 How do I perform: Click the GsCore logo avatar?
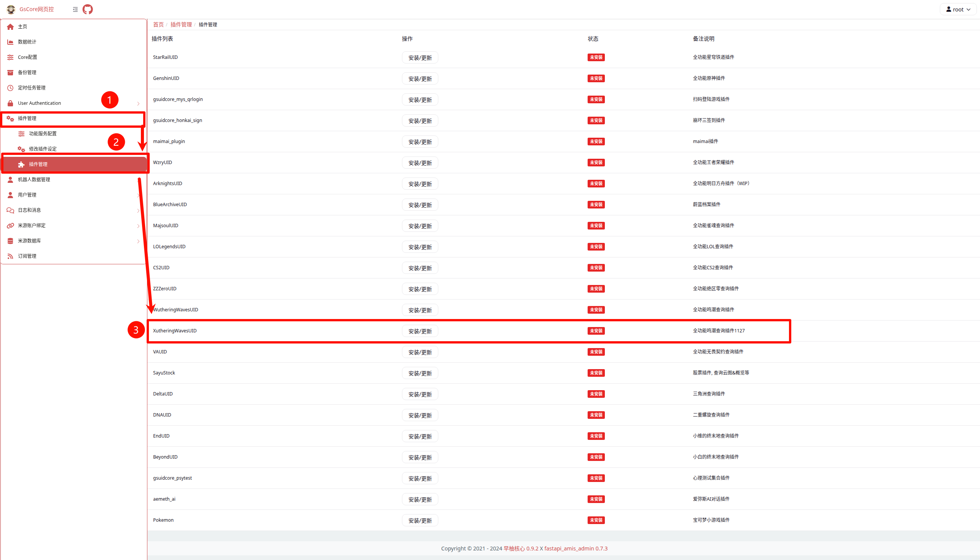[11, 9]
